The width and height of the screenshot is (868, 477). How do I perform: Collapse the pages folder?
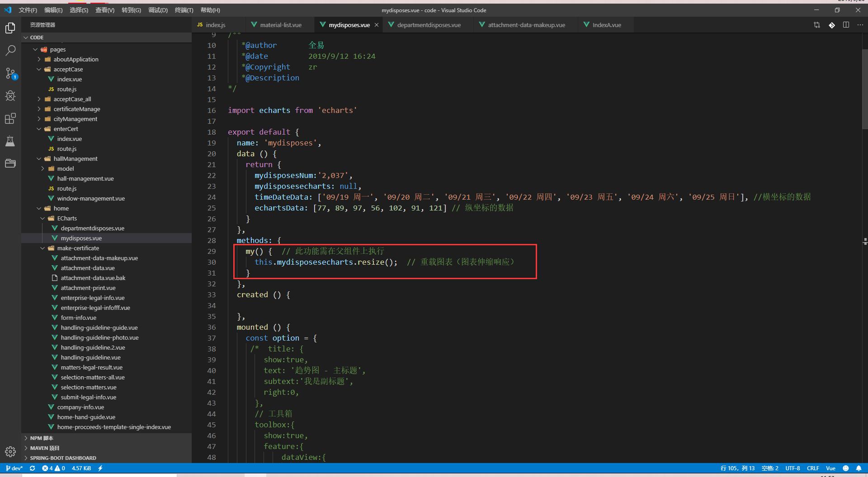pos(107,49)
